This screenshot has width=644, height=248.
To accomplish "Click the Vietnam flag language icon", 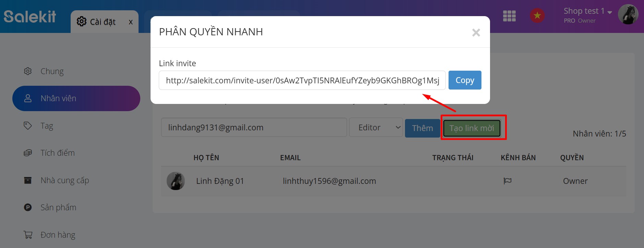I will click(x=537, y=16).
